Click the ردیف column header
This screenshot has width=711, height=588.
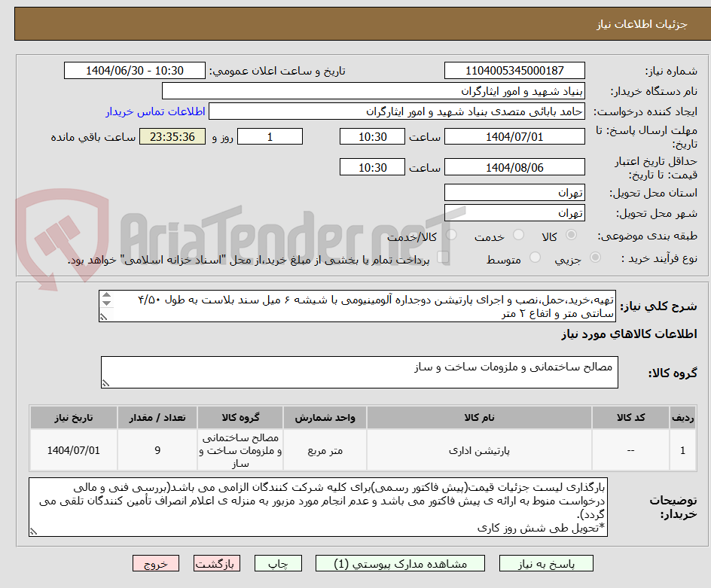point(683,418)
